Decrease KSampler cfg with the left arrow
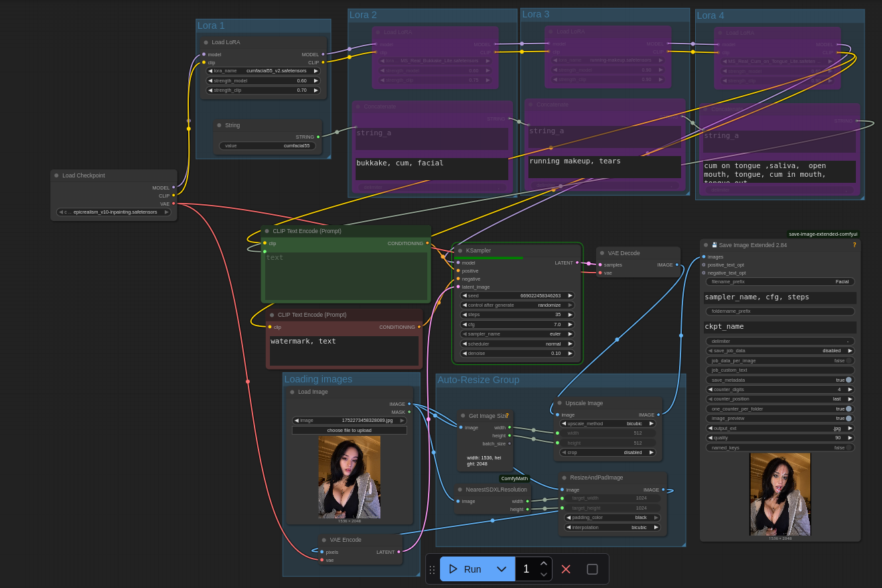 pyautogui.click(x=465, y=324)
